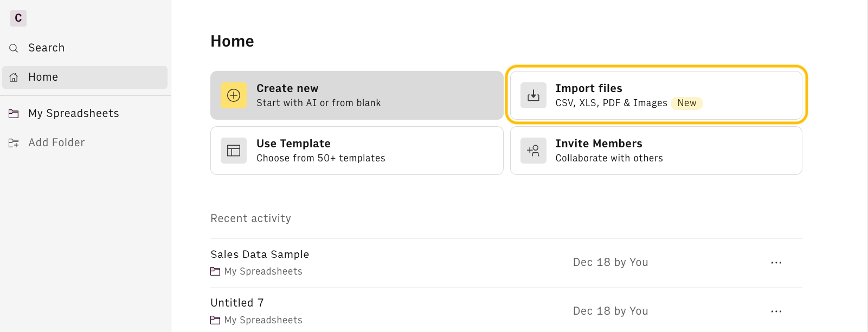Open the options menu for Sales Data Sample

click(x=776, y=263)
